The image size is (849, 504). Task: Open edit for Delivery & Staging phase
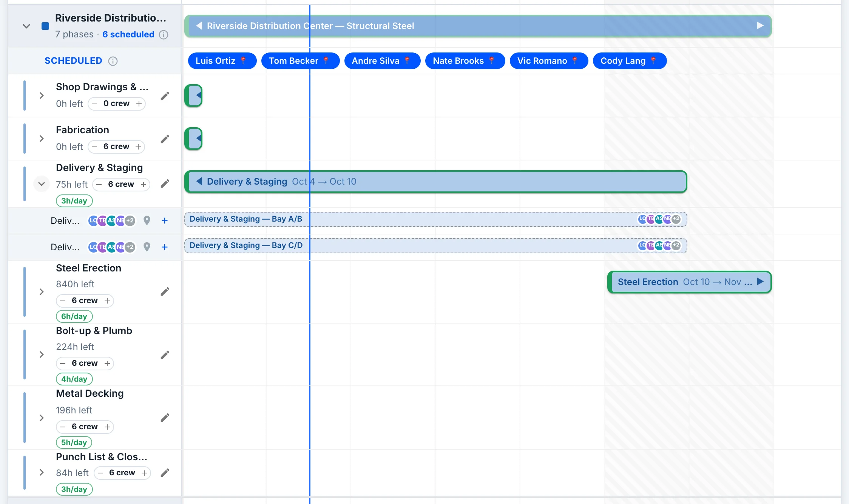[165, 183]
